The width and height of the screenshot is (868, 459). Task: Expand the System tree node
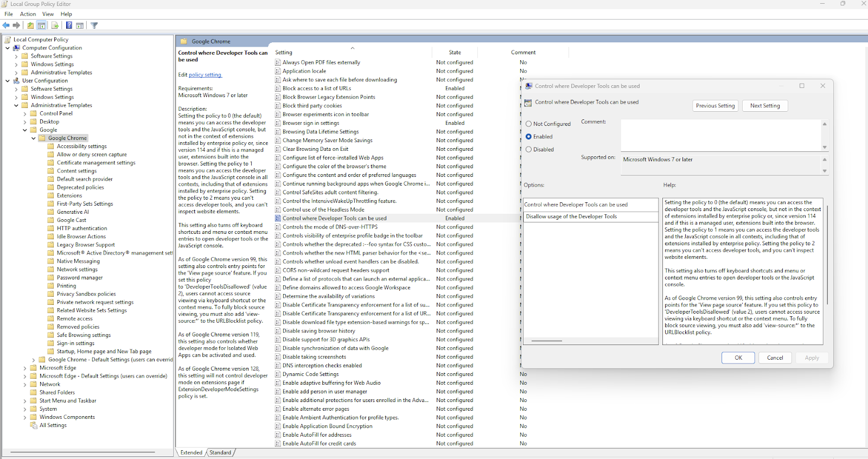tap(25, 409)
